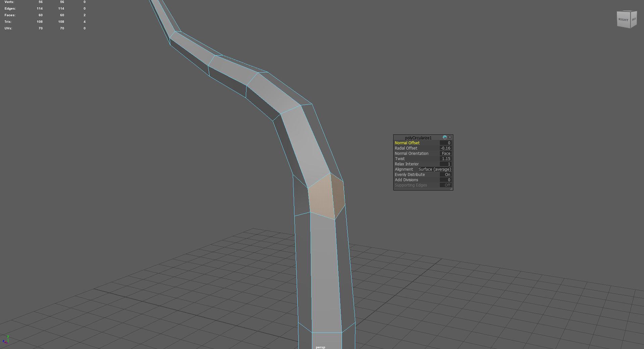Toggle the Evenly Distribute On setting
This screenshot has width=644, height=349.
click(x=445, y=175)
